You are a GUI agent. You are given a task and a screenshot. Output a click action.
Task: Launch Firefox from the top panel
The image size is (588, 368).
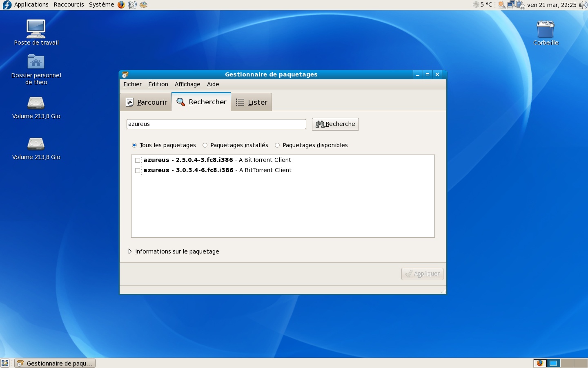click(121, 5)
